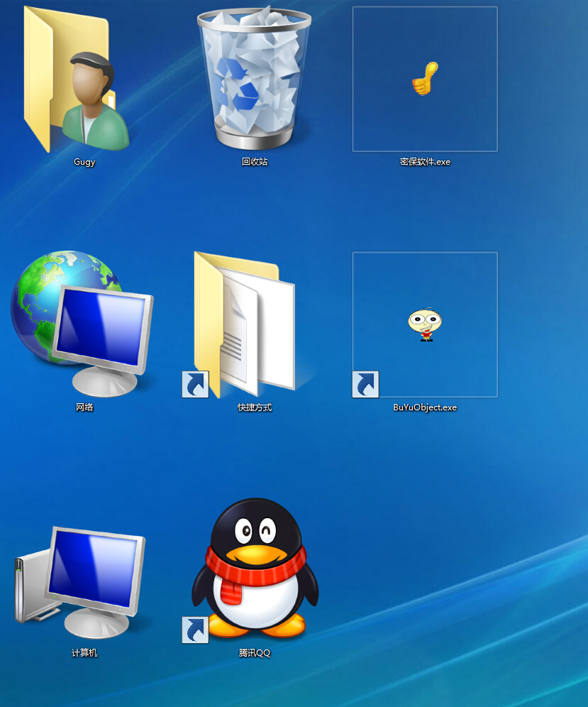Click the '网络' label text
The image size is (588, 707).
click(x=84, y=407)
